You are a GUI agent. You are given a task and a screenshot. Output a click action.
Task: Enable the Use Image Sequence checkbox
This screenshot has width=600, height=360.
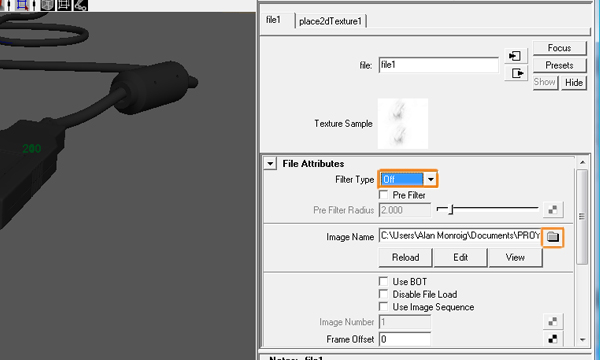click(383, 306)
